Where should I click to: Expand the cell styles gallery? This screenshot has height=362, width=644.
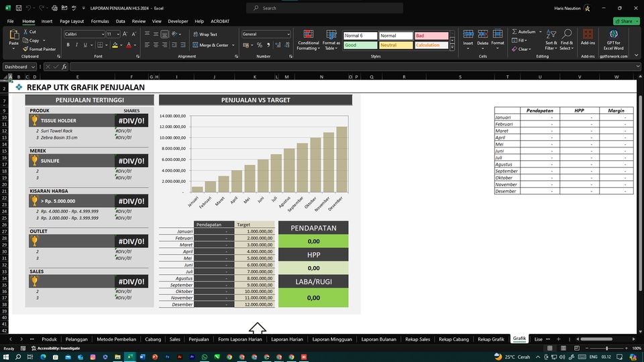point(452,48)
